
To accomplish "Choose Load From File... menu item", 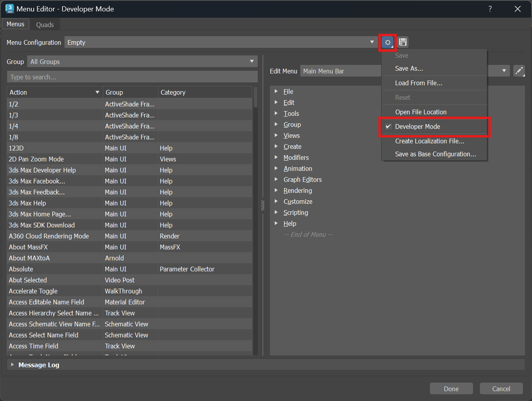I will click(435, 83).
